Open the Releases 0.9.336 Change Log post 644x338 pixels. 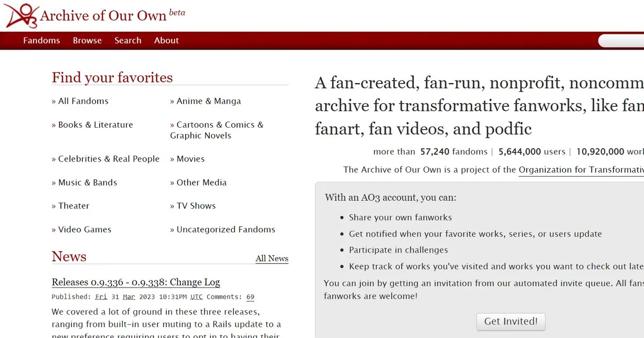pyautogui.click(x=136, y=282)
